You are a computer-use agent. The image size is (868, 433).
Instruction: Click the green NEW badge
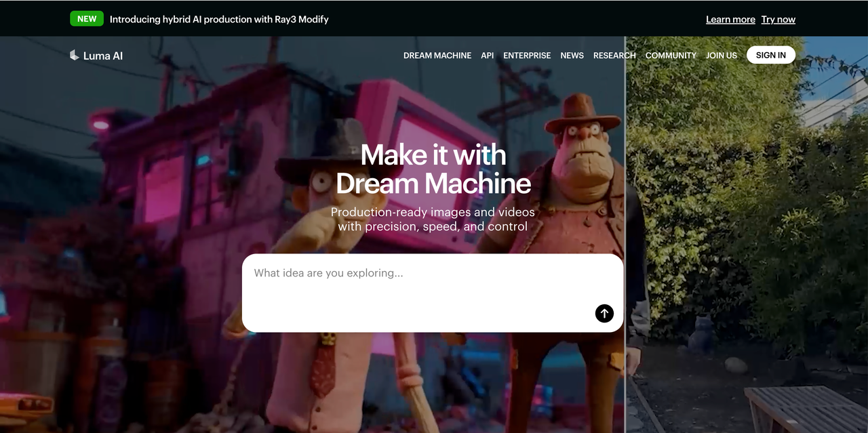tap(87, 19)
